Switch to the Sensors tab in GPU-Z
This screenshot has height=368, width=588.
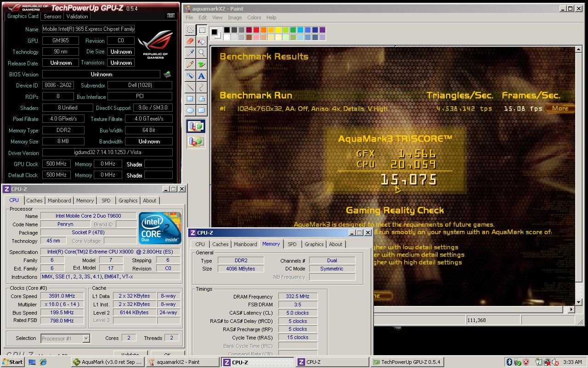[52, 16]
